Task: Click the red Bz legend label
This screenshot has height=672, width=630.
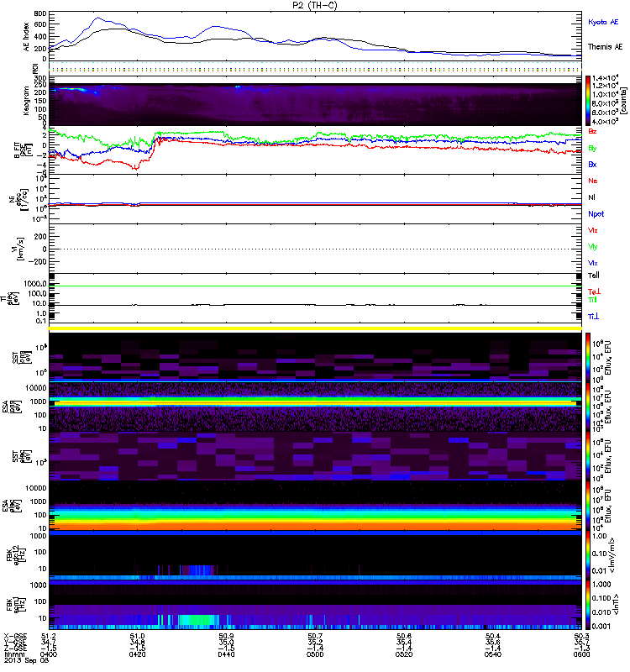Action: click(592, 131)
